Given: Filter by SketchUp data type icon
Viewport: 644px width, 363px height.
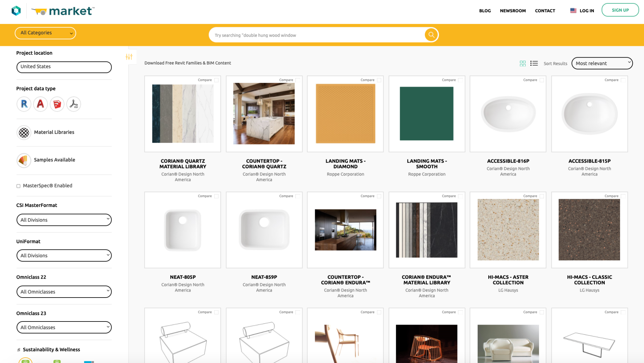Looking at the screenshot, I should [57, 104].
